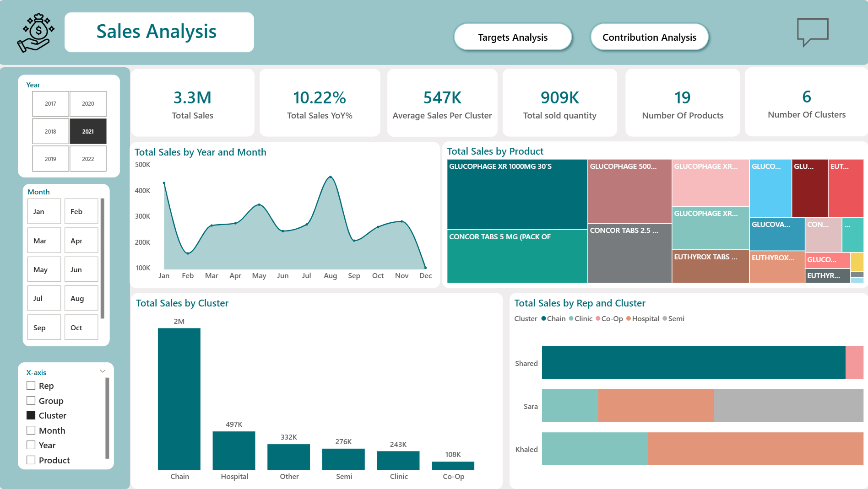Select the EUTHYROX TABS brown treemap tile
The image size is (868, 489).
point(711,267)
